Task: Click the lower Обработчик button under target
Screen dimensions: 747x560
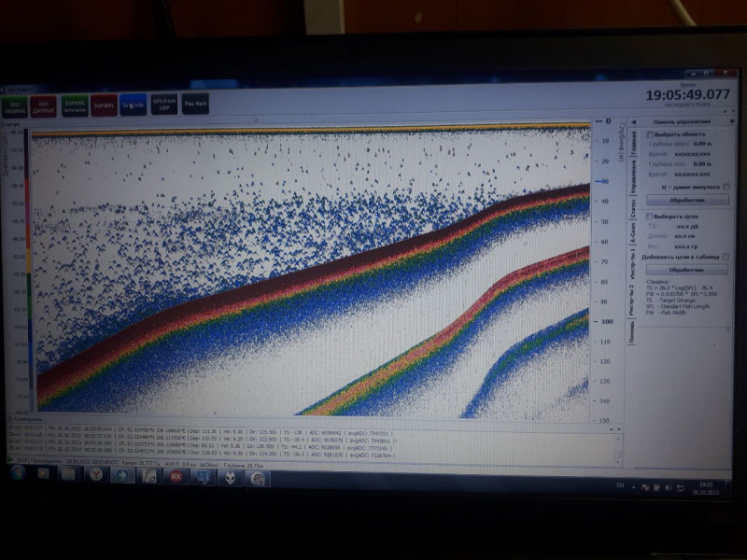Action: click(686, 270)
